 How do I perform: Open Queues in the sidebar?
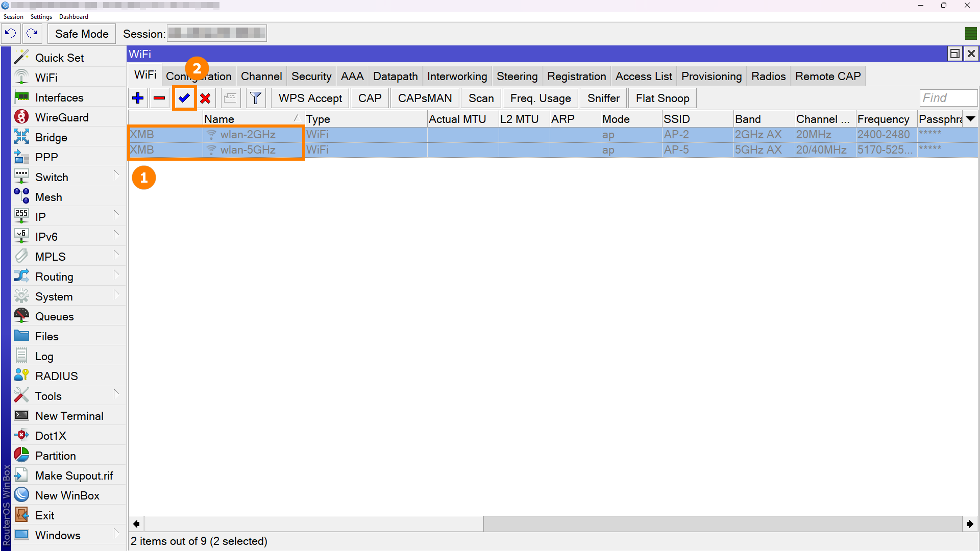click(x=69, y=316)
